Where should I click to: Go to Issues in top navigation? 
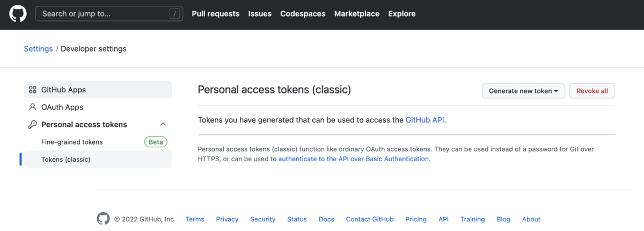[x=260, y=14]
